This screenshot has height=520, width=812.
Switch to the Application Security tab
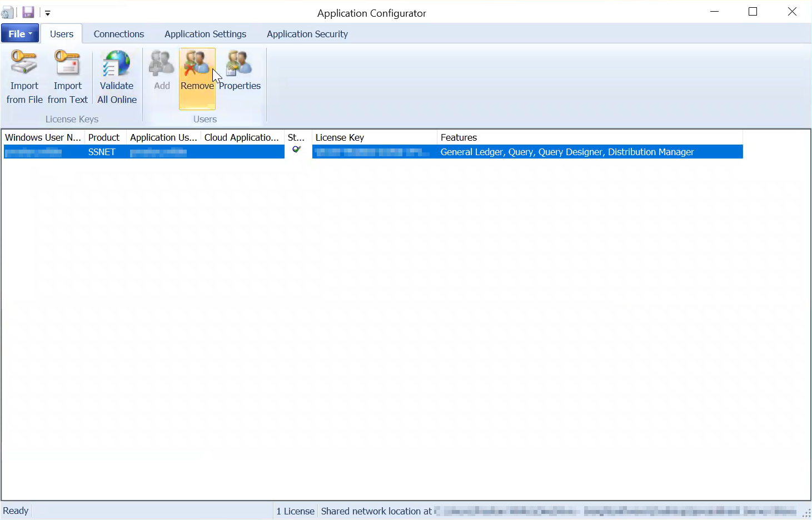coord(307,34)
